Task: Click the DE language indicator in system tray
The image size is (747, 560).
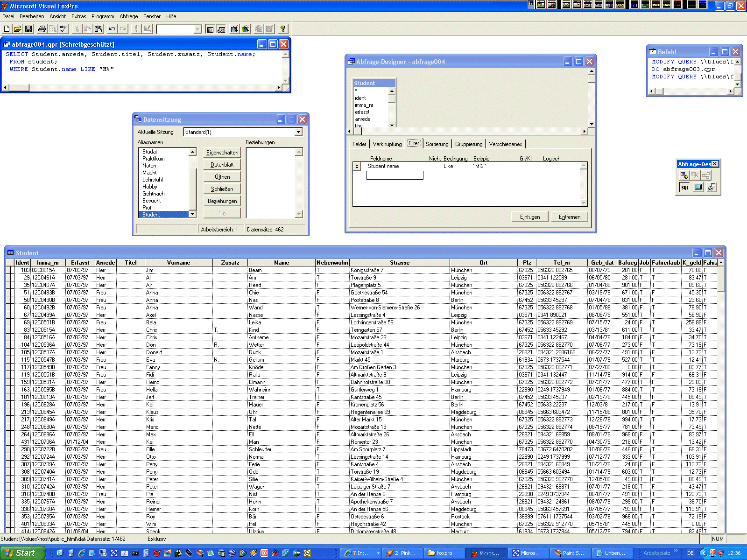Action: (690, 553)
